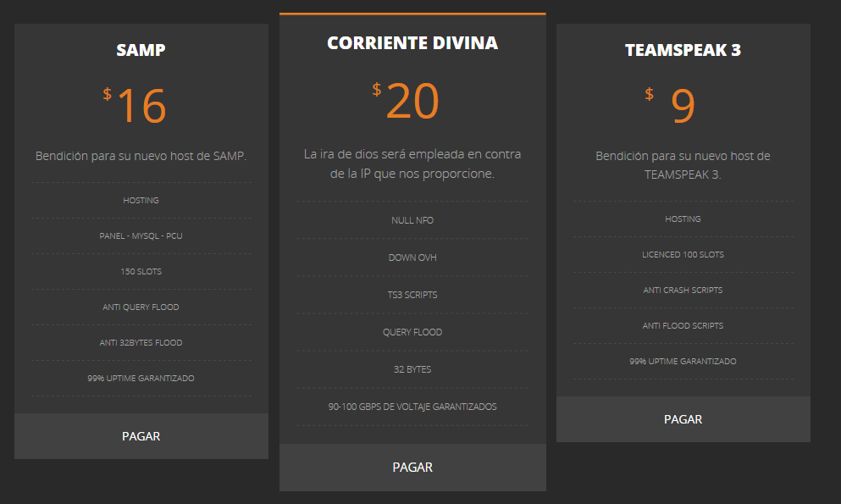
Task: Click 'PANEL - MYSQL - PCU' feature
Action: coord(141,236)
